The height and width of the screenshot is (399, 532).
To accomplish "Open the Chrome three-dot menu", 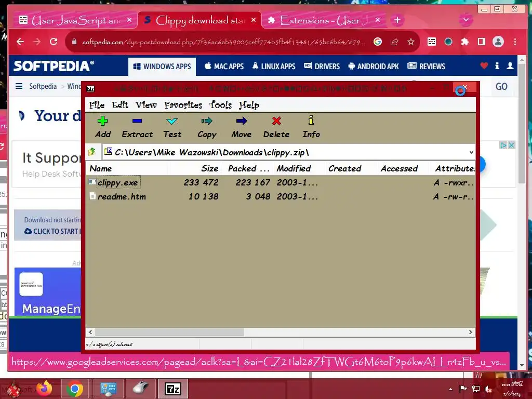I will pos(515,42).
